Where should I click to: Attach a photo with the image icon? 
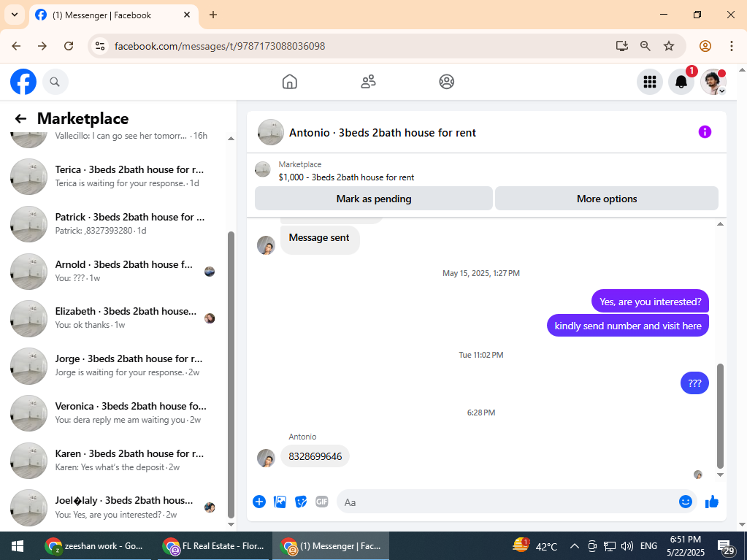point(280,502)
